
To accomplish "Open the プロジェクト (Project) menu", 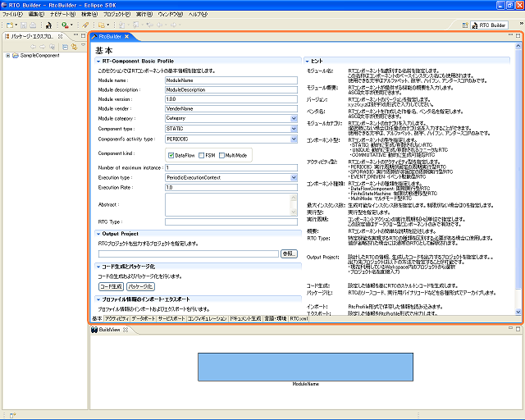I will [x=116, y=15].
